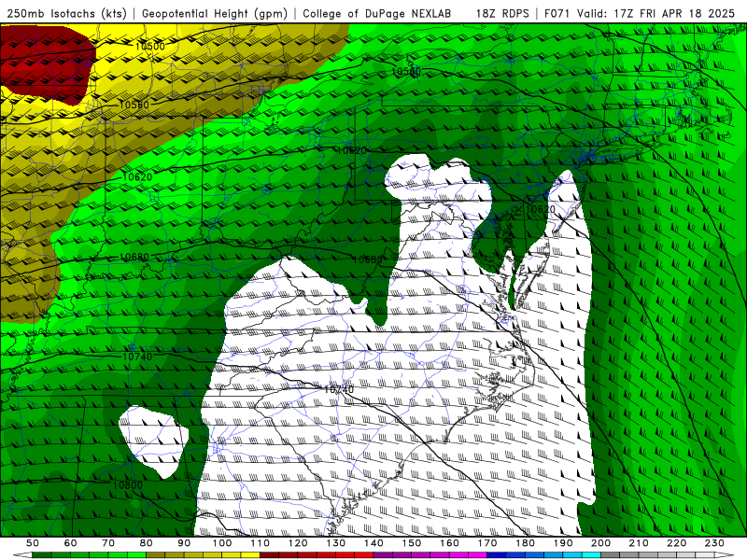747x560 pixels.
Task: Click the 110 value on the color scale
Action: (261, 543)
